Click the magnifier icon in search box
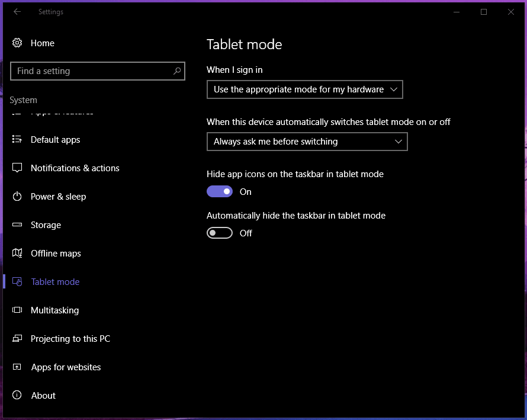527x420 pixels. pos(176,71)
